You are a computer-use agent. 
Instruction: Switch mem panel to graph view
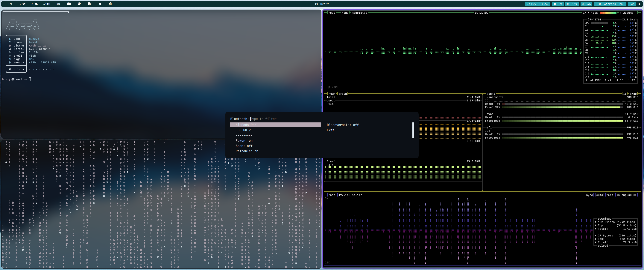(x=343, y=94)
